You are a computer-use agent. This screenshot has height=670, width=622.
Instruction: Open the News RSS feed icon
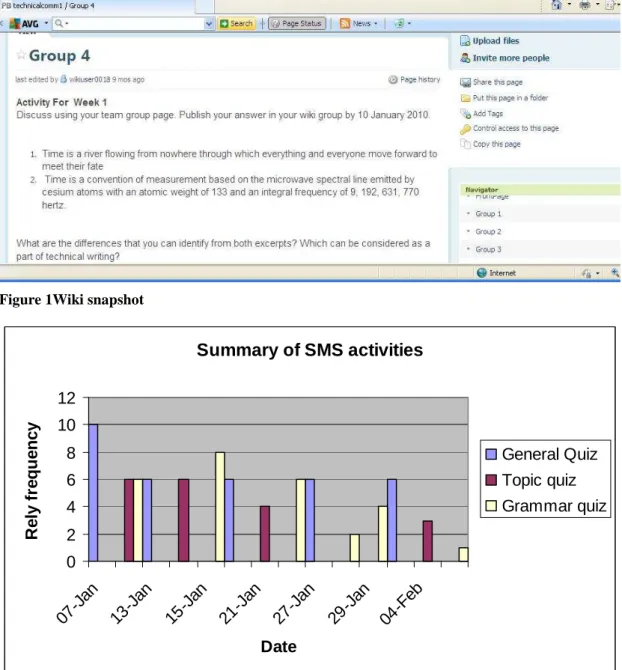tap(344, 24)
